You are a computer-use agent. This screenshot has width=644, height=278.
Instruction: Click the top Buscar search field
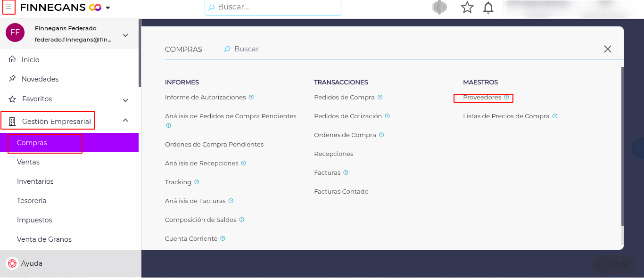(x=272, y=7)
